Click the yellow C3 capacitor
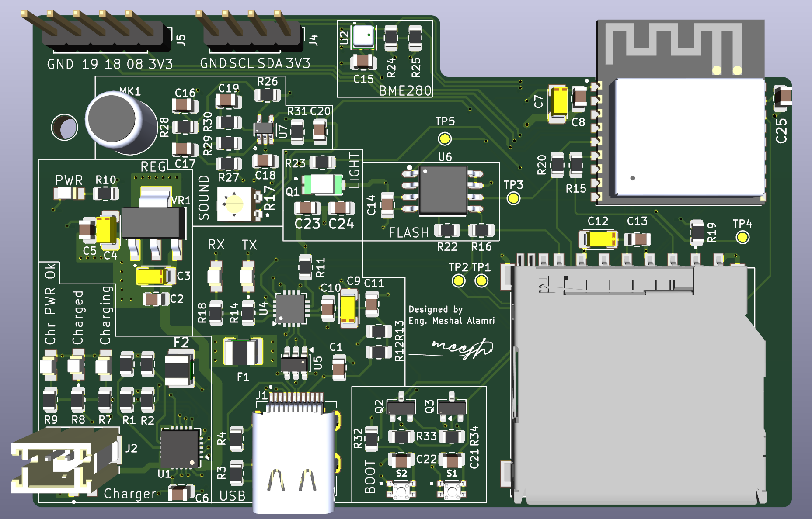The image size is (812, 519). pyautogui.click(x=155, y=276)
